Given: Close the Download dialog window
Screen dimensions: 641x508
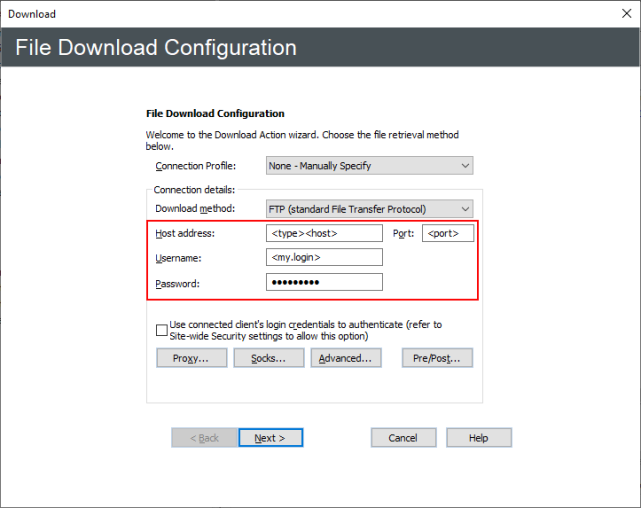Looking at the screenshot, I should (x=625, y=14).
